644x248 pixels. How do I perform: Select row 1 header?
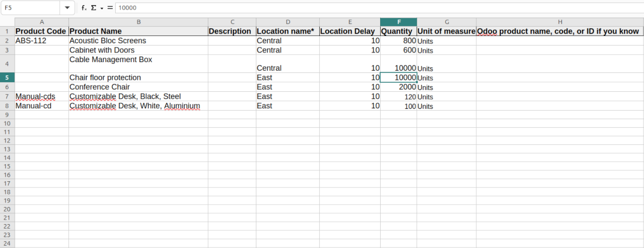pyautogui.click(x=7, y=31)
